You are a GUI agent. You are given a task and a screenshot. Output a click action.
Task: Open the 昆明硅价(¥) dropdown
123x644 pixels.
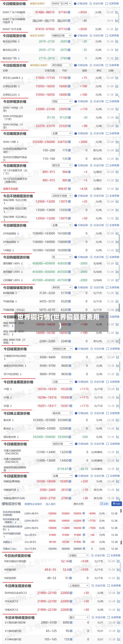[62, 349]
